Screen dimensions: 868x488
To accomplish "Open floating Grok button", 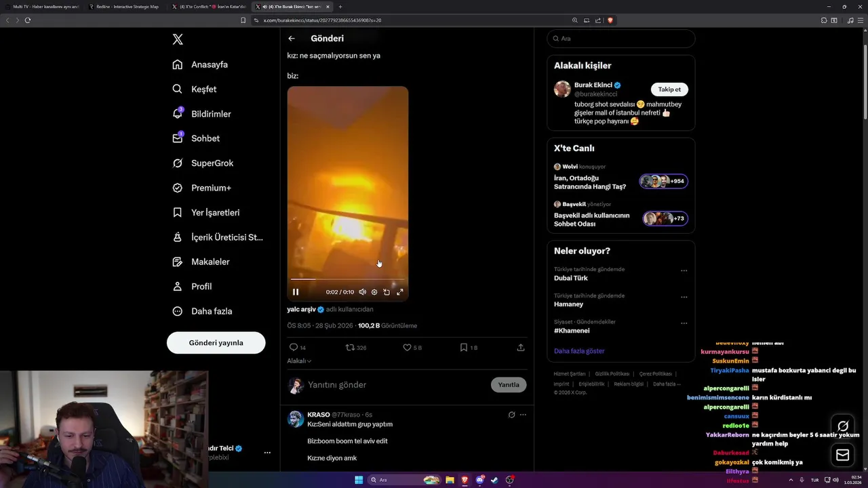I will click(843, 426).
